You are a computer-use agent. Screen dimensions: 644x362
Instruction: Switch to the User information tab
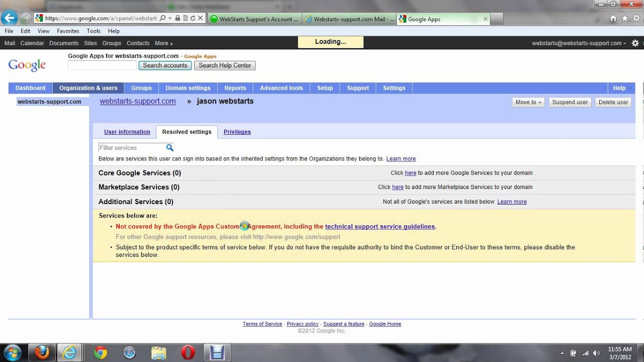pos(127,132)
